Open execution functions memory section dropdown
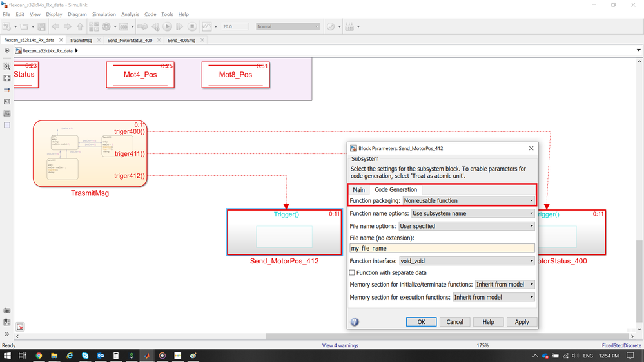 [494, 297]
